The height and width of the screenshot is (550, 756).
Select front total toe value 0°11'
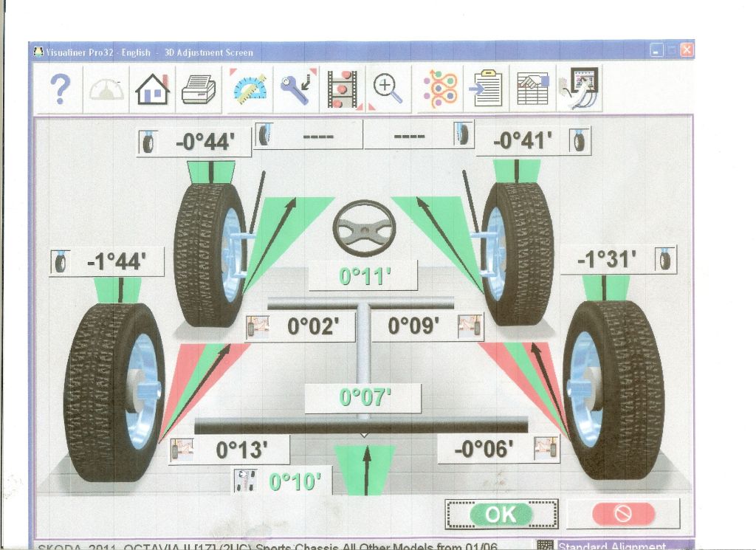(x=365, y=276)
